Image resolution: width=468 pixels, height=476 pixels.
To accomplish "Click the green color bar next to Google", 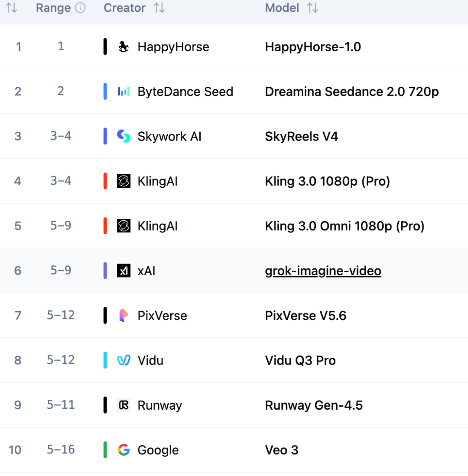I will (x=105, y=450).
